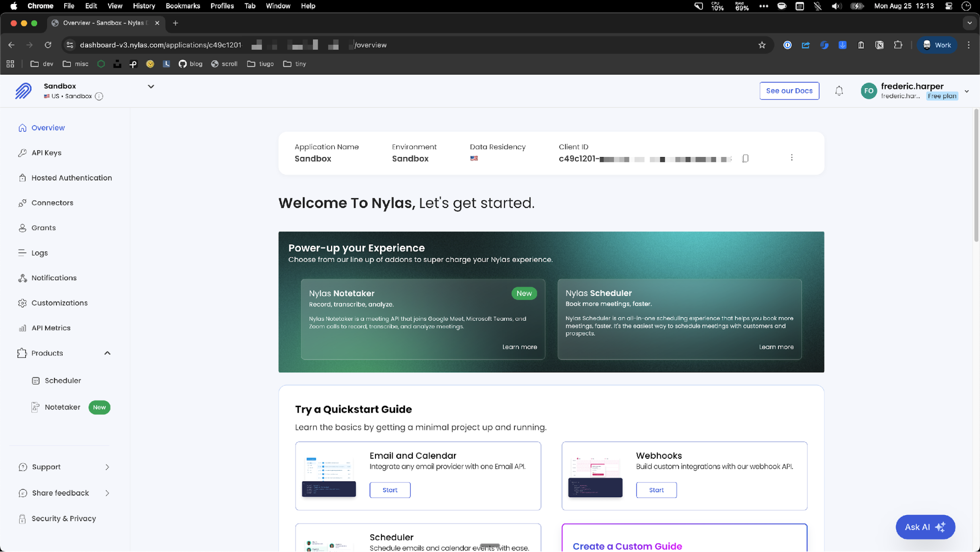
Task: Open the Apple menu
Action: click(14, 6)
